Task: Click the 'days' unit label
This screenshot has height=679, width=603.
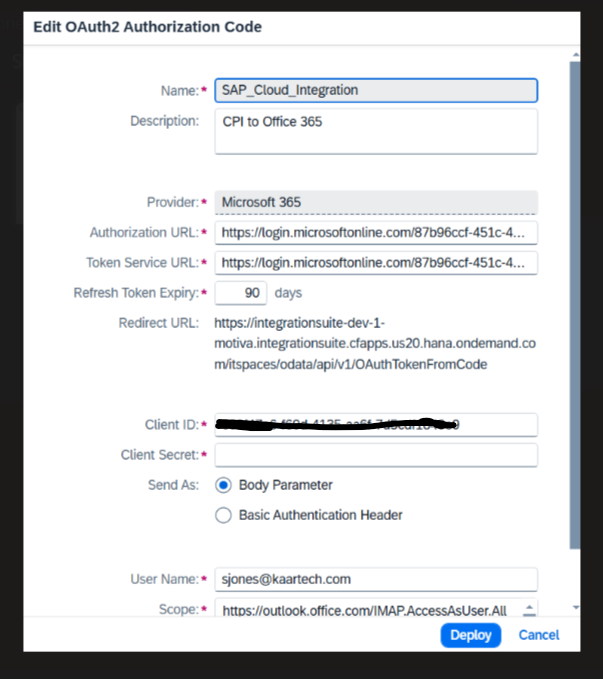Action: coord(288,293)
